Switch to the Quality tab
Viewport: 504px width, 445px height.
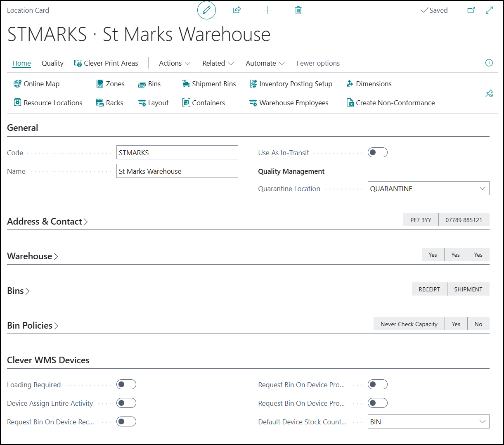click(x=52, y=63)
